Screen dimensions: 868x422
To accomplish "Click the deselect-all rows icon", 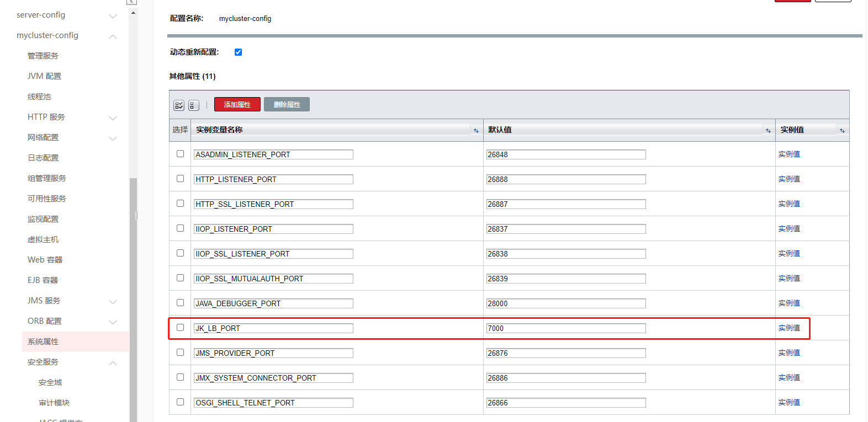I will tap(193, 105).
